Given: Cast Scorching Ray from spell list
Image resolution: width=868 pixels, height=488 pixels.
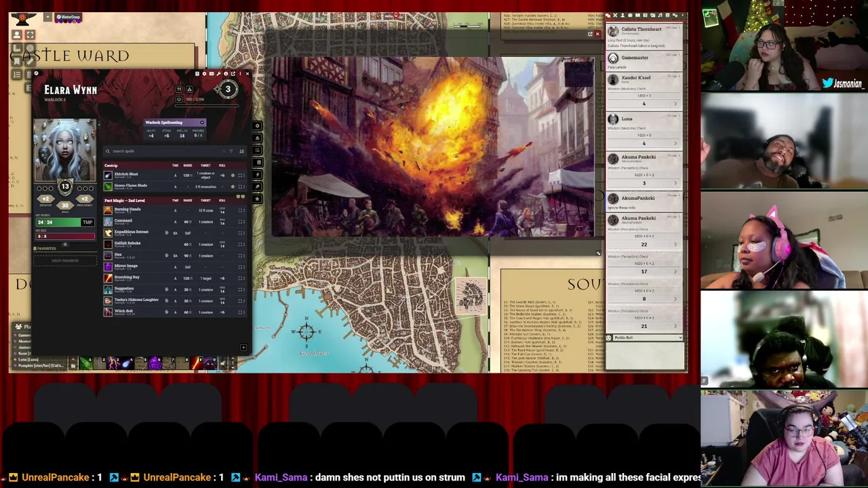Looking at the screenshot, I should (x=108, y=279).
